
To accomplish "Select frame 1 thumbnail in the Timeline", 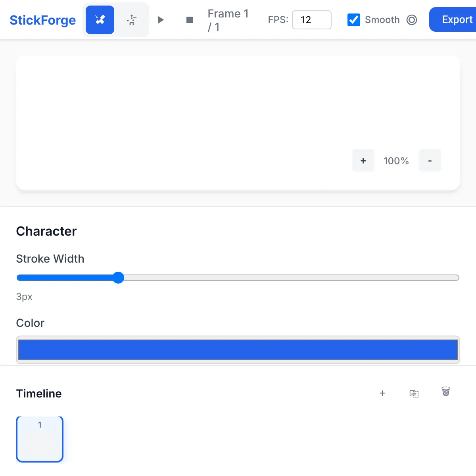I will [39, 439].
